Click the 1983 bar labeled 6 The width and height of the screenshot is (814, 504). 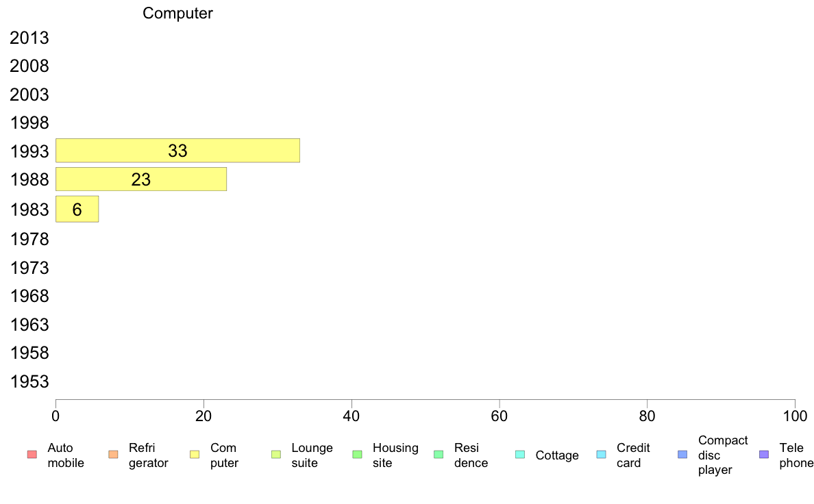pyautogui.click(x=77, y=209)
